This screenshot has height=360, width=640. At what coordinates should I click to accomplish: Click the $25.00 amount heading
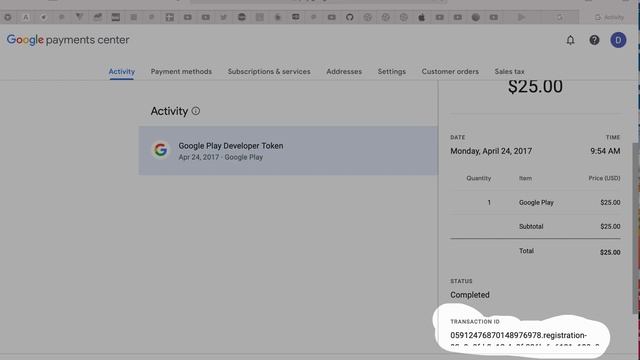click(535, 87)
